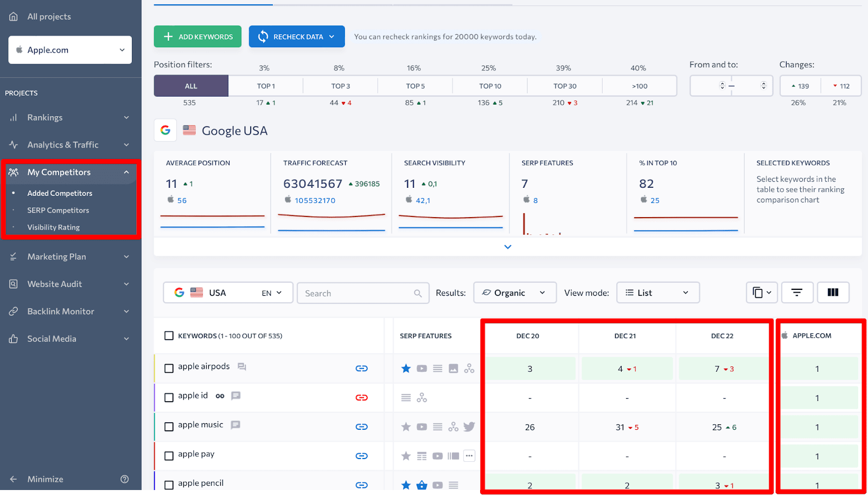Click the Analytics & Traffic pulse icon
The height and width of the screenshot is (496, 868).
(14, 145)
